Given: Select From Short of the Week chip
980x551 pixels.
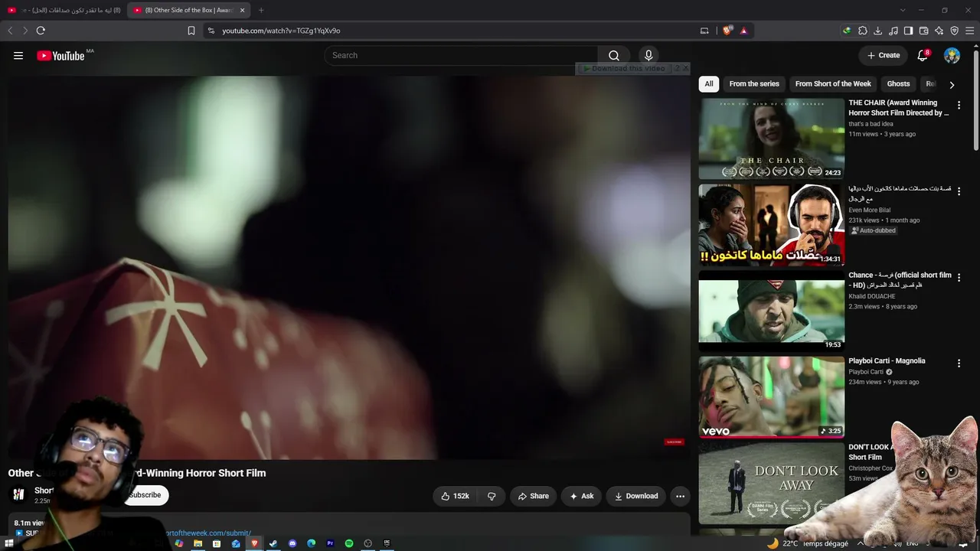Looking at the screenshot, I should click(833, 84).
